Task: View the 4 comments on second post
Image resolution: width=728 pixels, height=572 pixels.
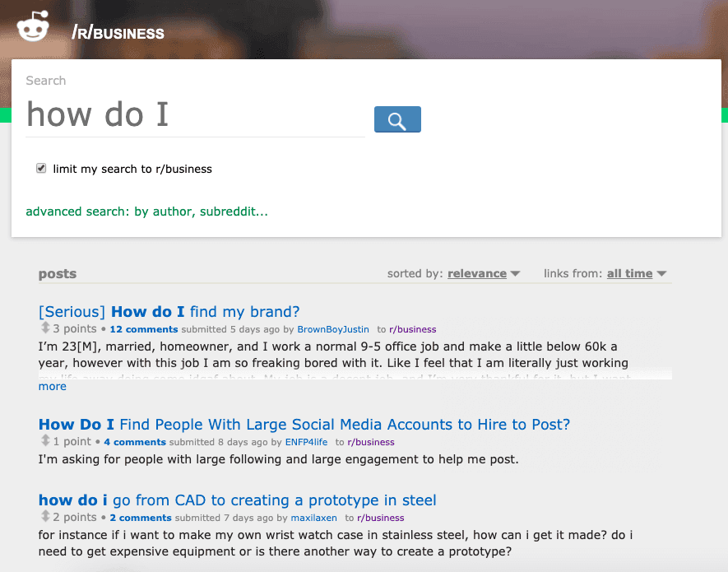Action: click(x=135, y=442)
